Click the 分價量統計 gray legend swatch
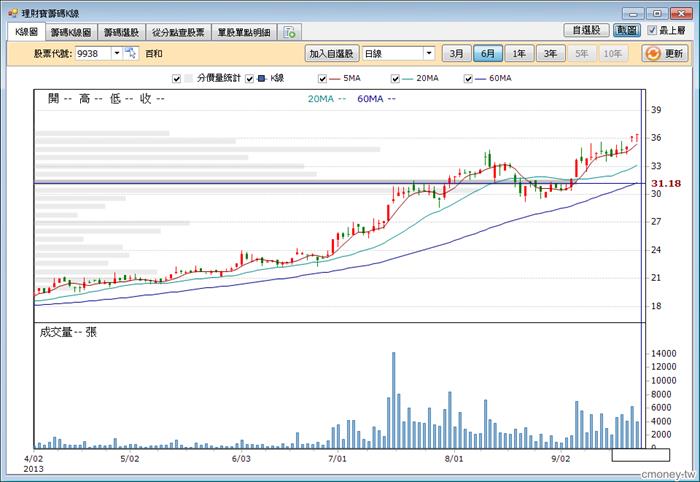Screen dimensions: 700x482 pos(188,79)
